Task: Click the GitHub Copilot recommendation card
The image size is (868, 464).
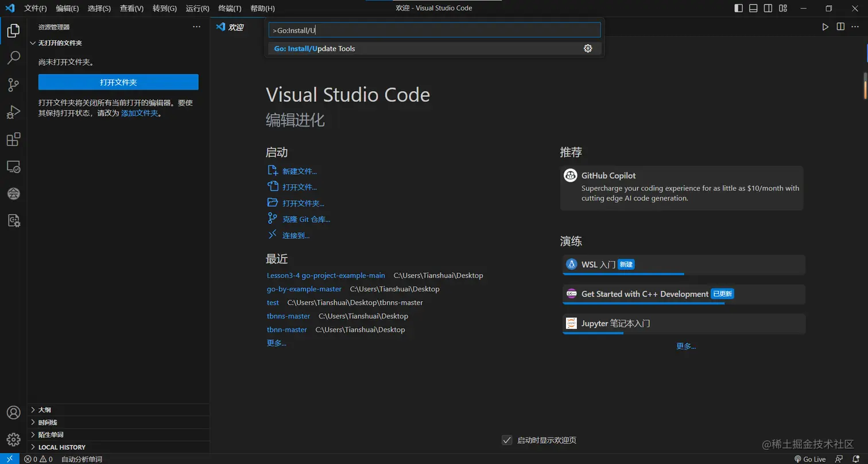Action: (x=681, y=188)
